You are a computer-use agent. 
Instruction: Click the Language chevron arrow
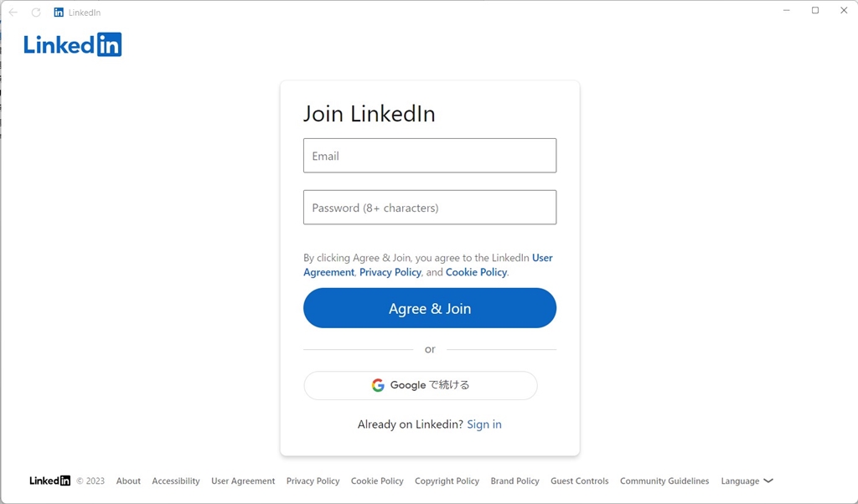pyautogui.click(x=768, y=481)
